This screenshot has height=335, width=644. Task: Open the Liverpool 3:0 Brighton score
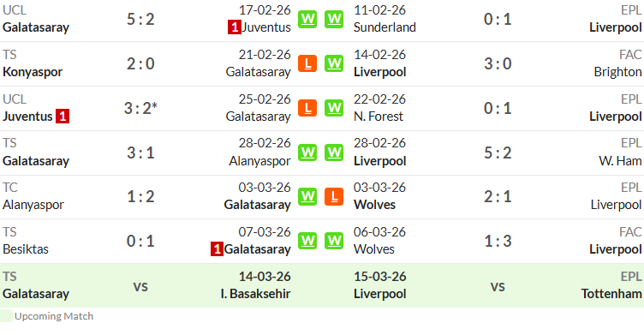click(498, 63)
